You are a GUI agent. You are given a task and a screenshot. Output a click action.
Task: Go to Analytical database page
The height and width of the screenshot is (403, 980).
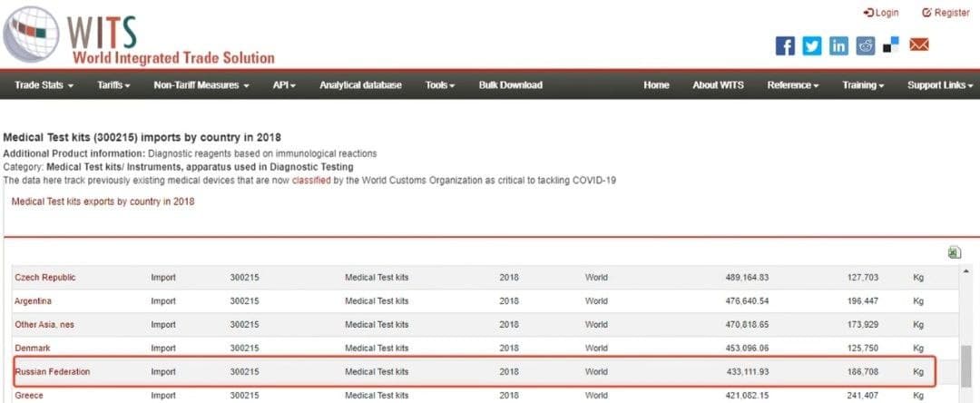360,85
